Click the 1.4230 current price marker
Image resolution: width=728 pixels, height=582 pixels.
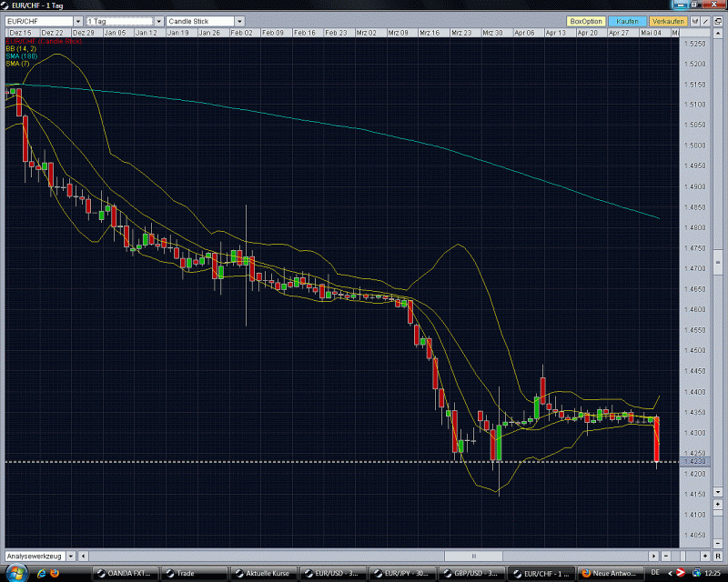(x=694, y=461)
